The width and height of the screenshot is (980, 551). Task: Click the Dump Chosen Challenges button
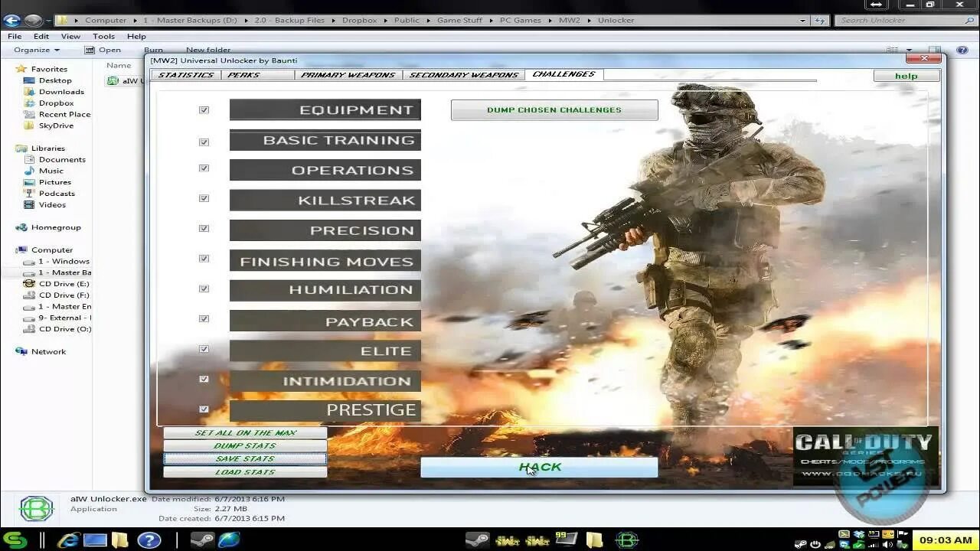[554, 110]
